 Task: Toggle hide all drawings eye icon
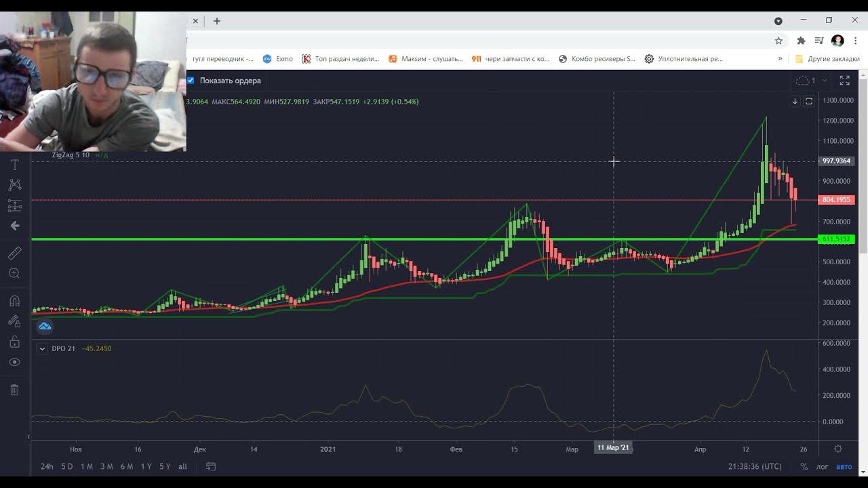[x=15, y=362]
